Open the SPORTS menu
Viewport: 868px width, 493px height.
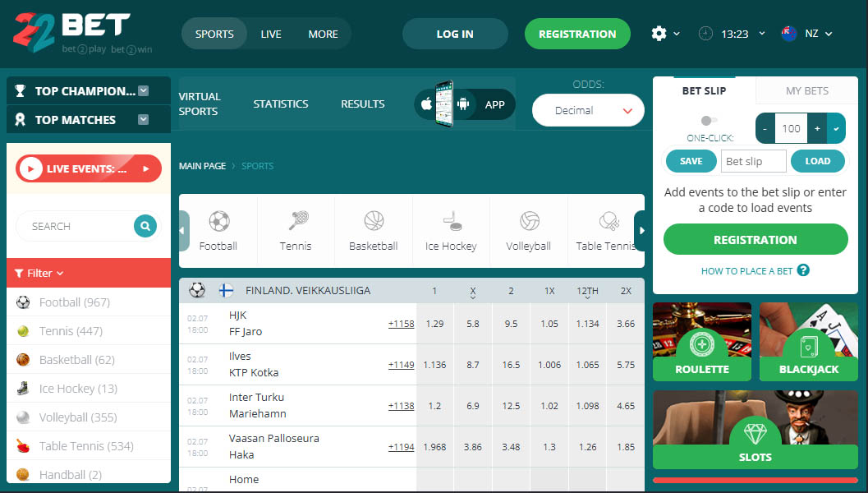(214, 34)
